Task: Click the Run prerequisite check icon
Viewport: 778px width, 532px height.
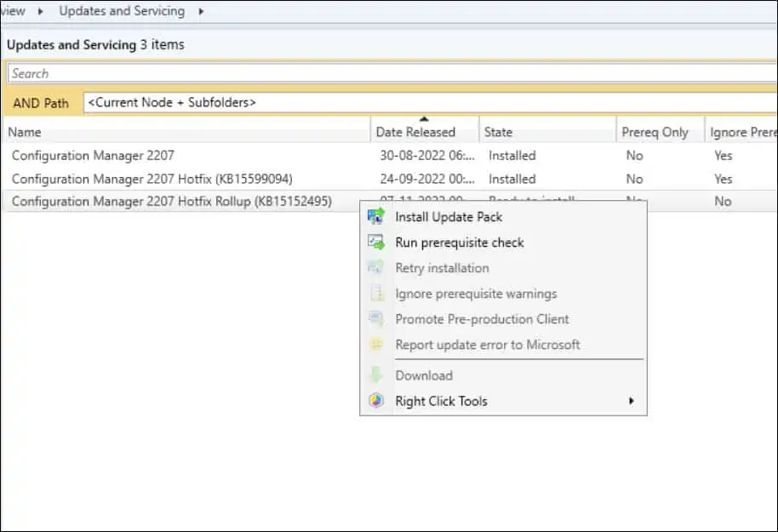Action: pos(375,243)
